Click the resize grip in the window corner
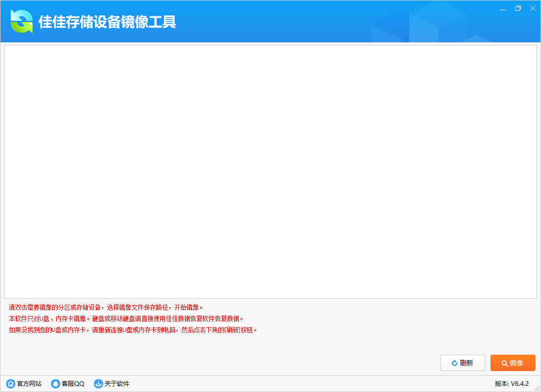The image size is (541, 392). coord(537,388)
